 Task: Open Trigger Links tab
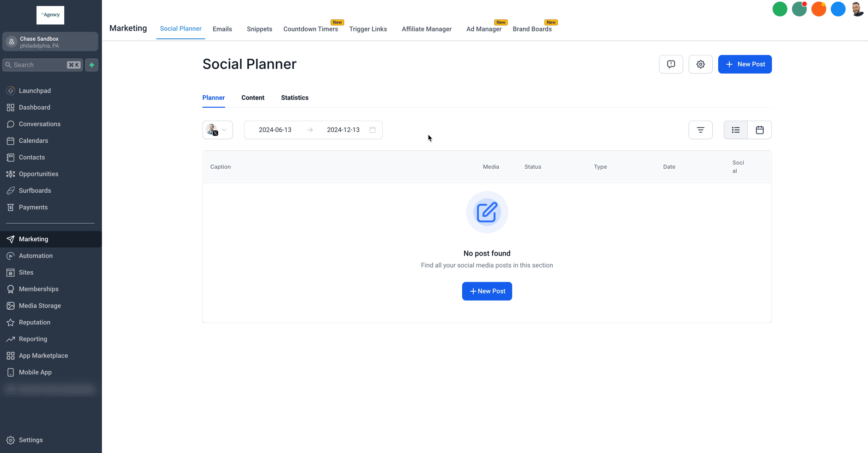[368, 29]
